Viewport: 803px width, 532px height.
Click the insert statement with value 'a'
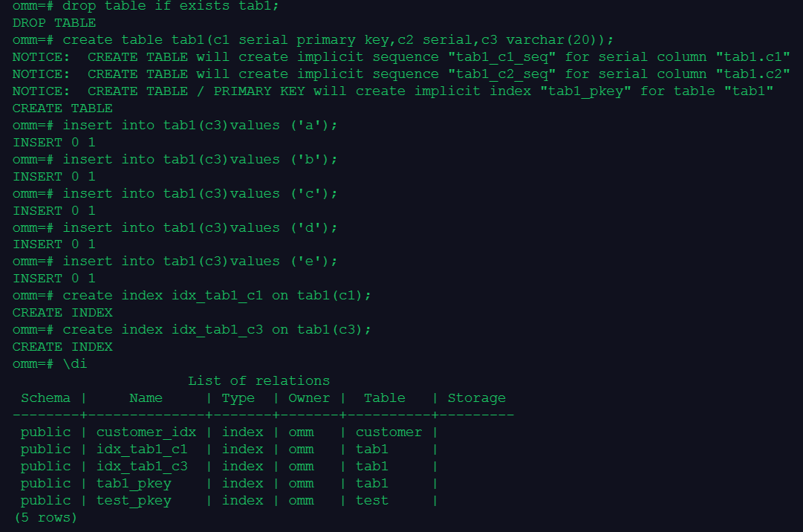pyautogui.click(x=200, y=126)
